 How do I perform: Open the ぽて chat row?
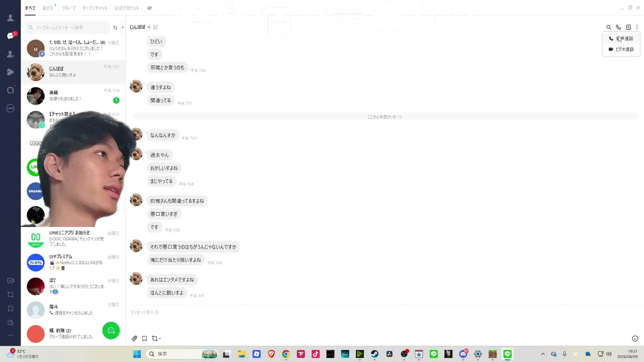tap(73, 286)
